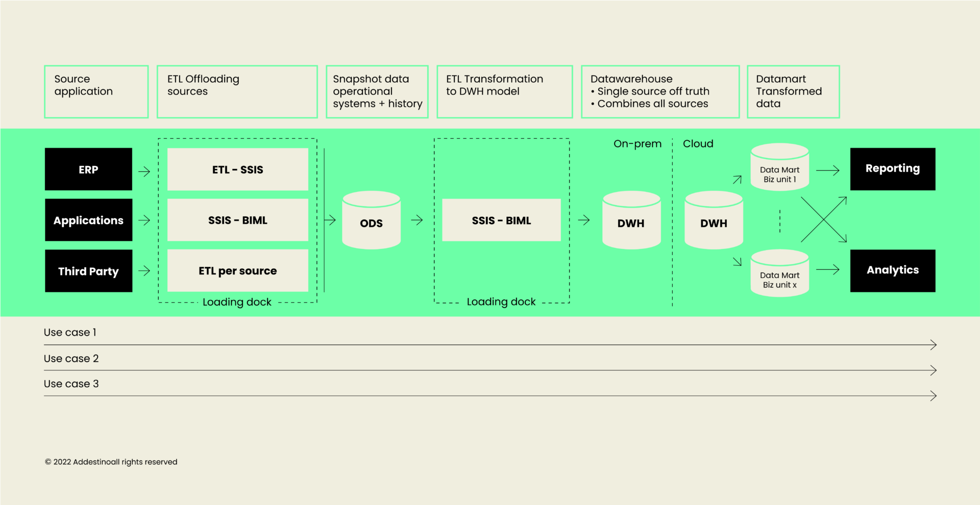Click the ETL per source box
Image resolution: width=980 pixels, height=505 pixels.
[238, 271]
